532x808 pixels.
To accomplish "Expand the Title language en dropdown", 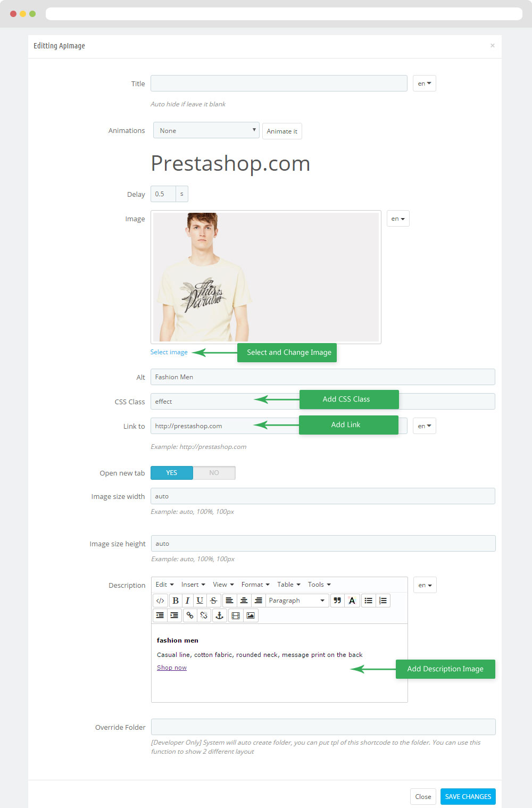I will click(425, 84).
